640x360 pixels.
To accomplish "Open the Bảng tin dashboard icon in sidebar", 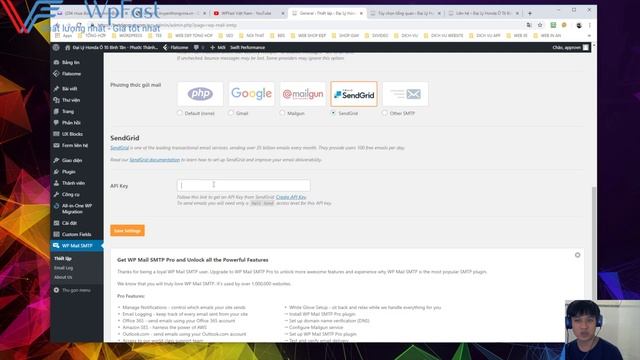I will point(56,62).
